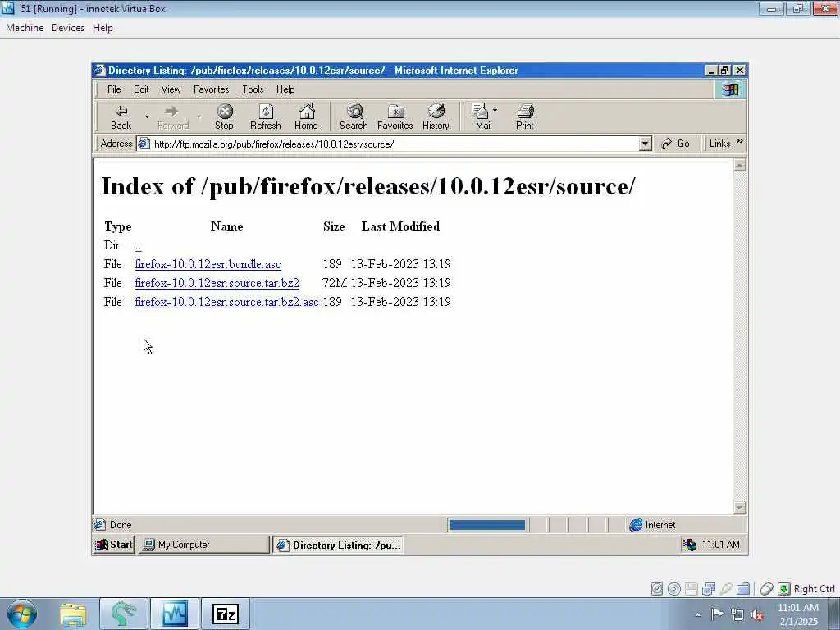Image resolution: width=840 pixels, height=630 pixels.
Task: Click the host clock showing 11:01 AM
Action: coord(798,614)
